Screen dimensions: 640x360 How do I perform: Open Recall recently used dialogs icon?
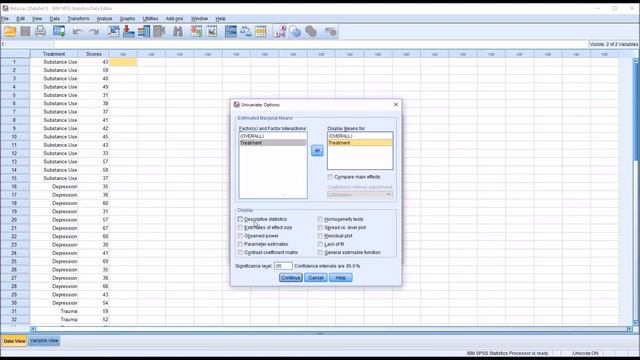(59, 31)
